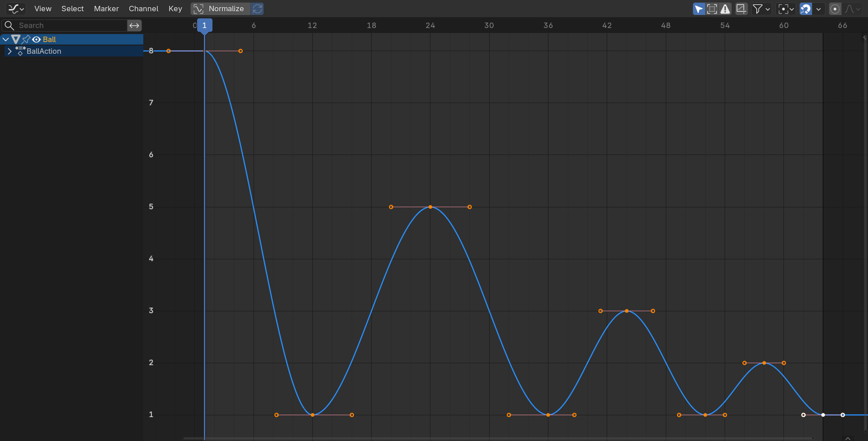
Task: Click the channel Search field
Action: tap(65, 25)
